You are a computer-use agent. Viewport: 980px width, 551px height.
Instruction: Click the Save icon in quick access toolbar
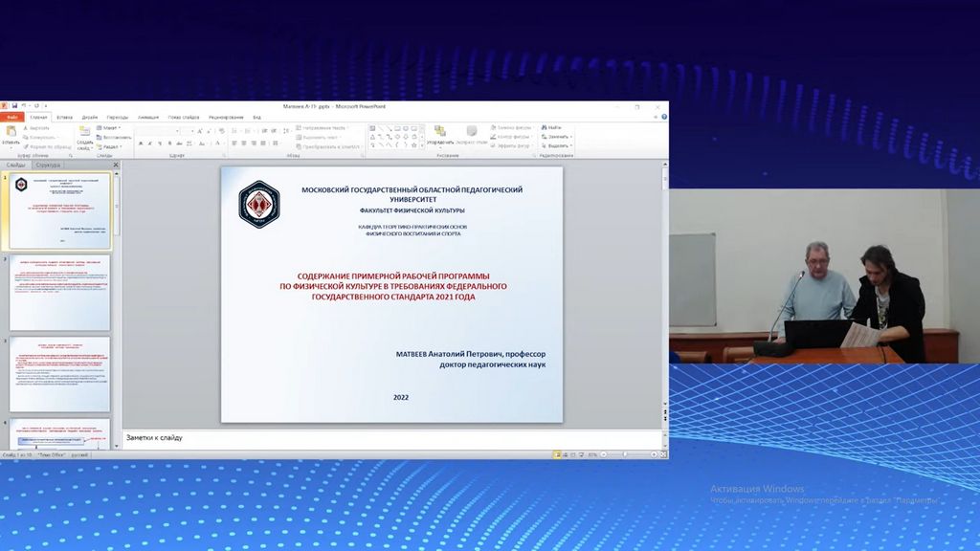[14, 106]
